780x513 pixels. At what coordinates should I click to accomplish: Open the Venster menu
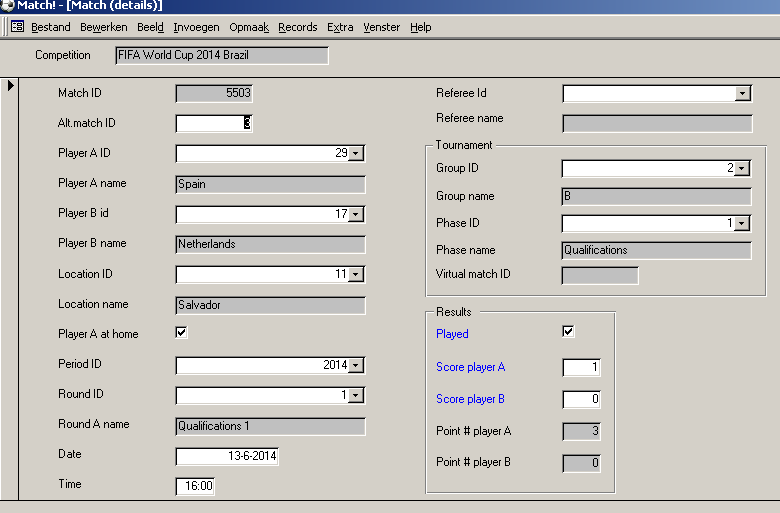[382, 27]
